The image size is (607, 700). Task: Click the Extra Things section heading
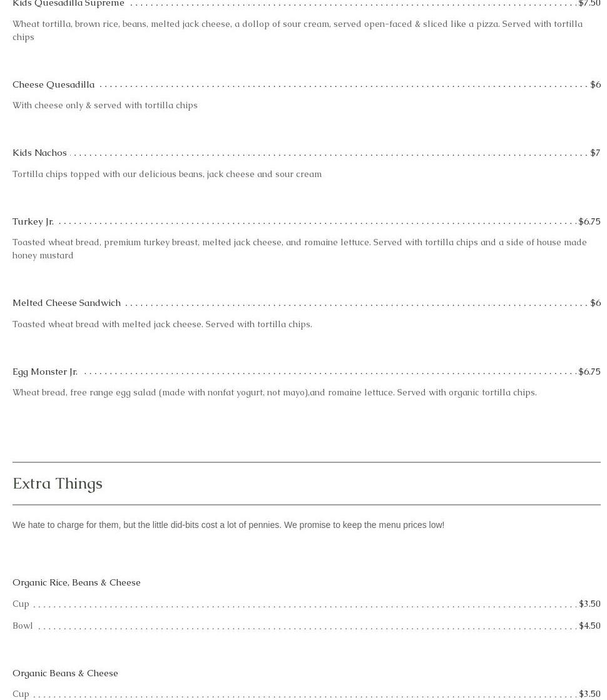pos(58,484)
